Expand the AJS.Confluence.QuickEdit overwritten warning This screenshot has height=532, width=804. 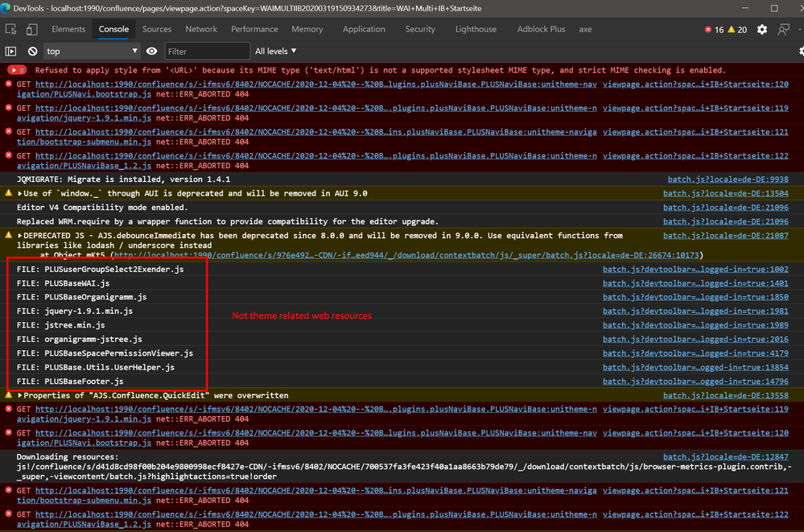coord(20,396)
